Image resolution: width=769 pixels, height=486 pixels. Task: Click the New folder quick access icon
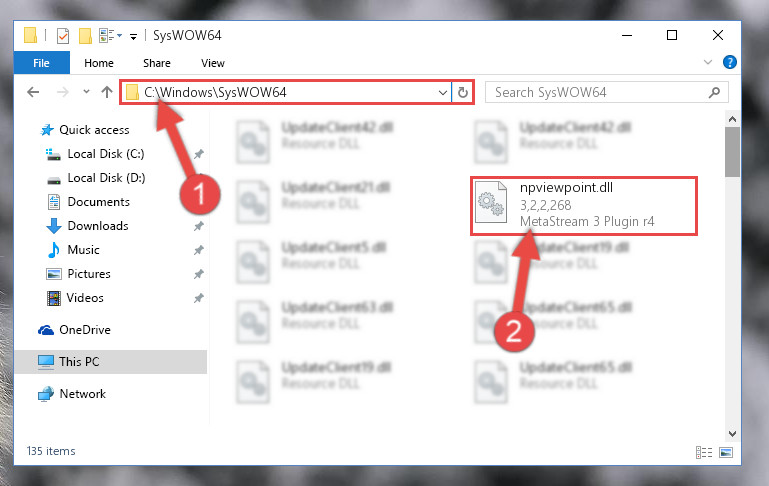(85, 36)
